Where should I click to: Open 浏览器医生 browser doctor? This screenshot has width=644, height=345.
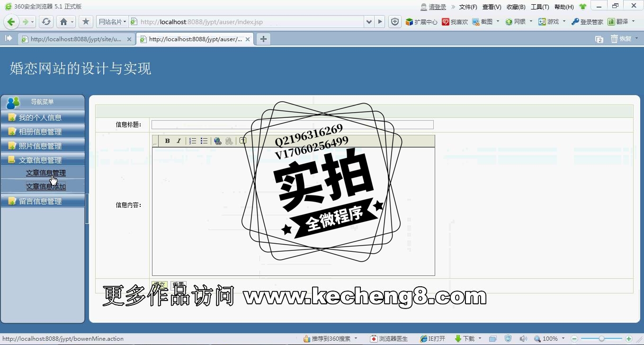tap(389, 339)
